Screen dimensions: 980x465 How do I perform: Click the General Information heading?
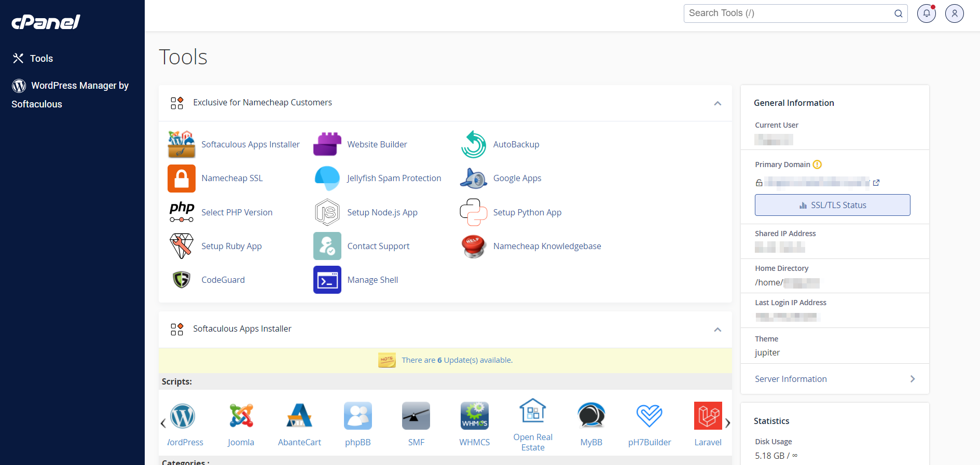(794, 103)
